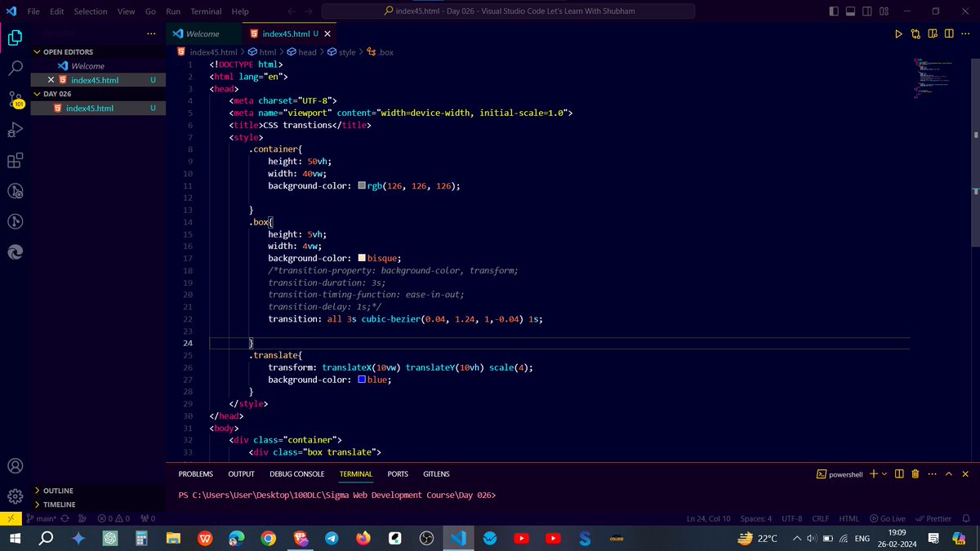
Task: Switch to the OUTPUT panel tab
Action: point(241,473)
